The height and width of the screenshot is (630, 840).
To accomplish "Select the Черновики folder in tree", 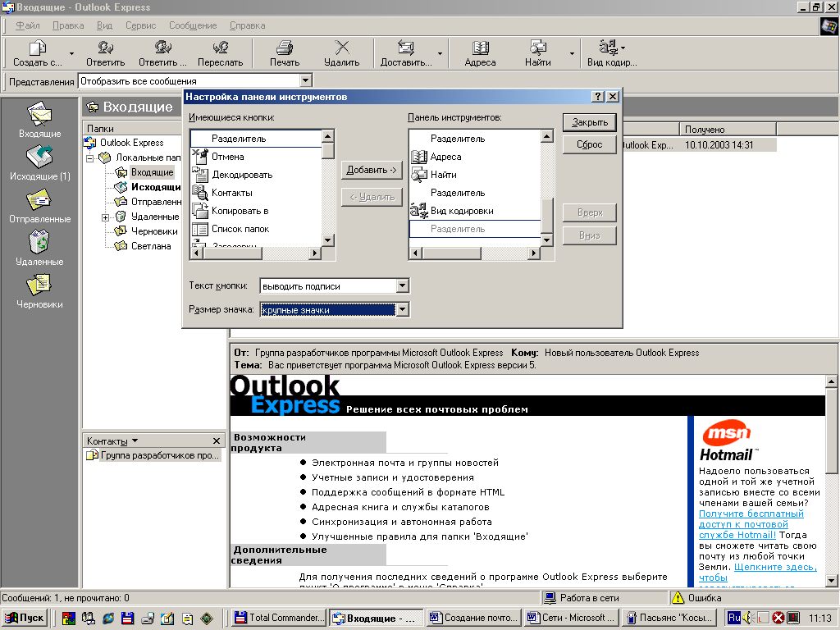I will [x=154, y=231].
